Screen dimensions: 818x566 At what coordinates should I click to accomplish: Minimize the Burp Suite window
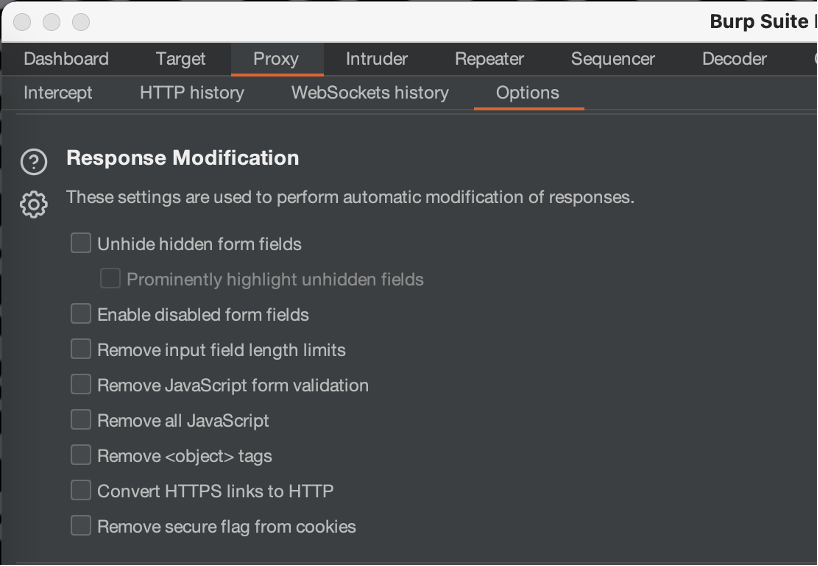pyautogui.click(x=52, y=22)
